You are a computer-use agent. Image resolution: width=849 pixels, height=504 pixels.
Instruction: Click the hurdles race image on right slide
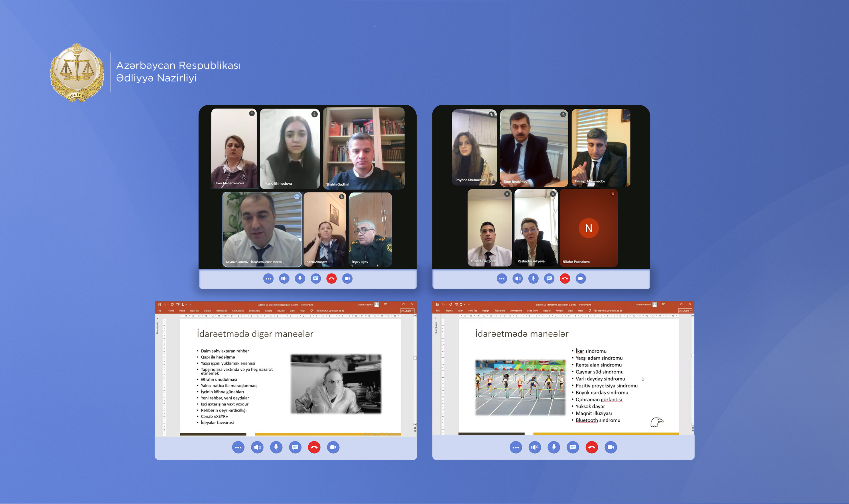click(520, 387)
